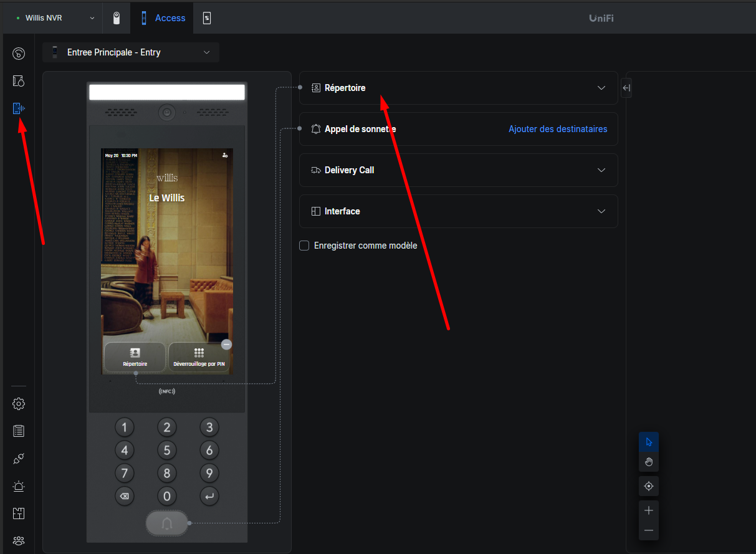Click the keypad enter key
The width and height of the screenshot is (756, 554).
point(209,496)
